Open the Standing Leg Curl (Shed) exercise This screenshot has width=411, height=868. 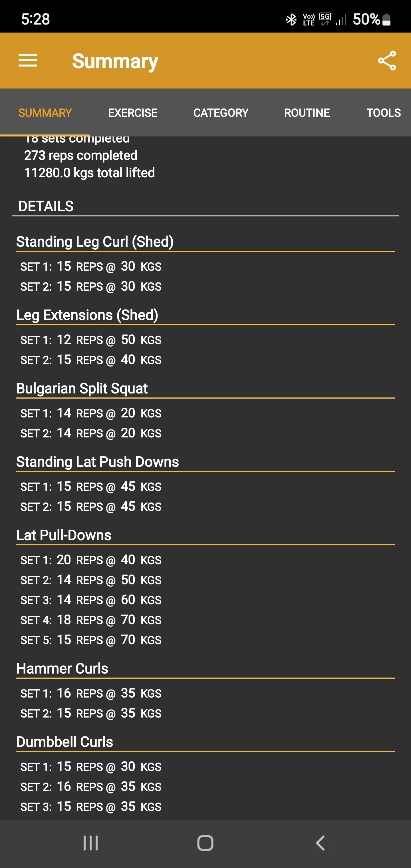(x=95, y=241)
